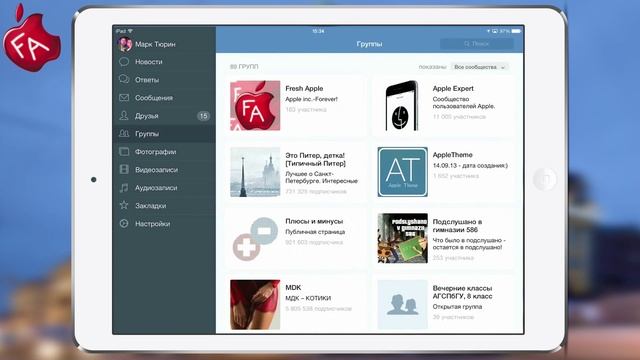Click the Вечерние классы АГСПбГУ title
Image resolution: width=640 pixels, height=360 pixels.
pyautogui.click(x=462, y=292)
